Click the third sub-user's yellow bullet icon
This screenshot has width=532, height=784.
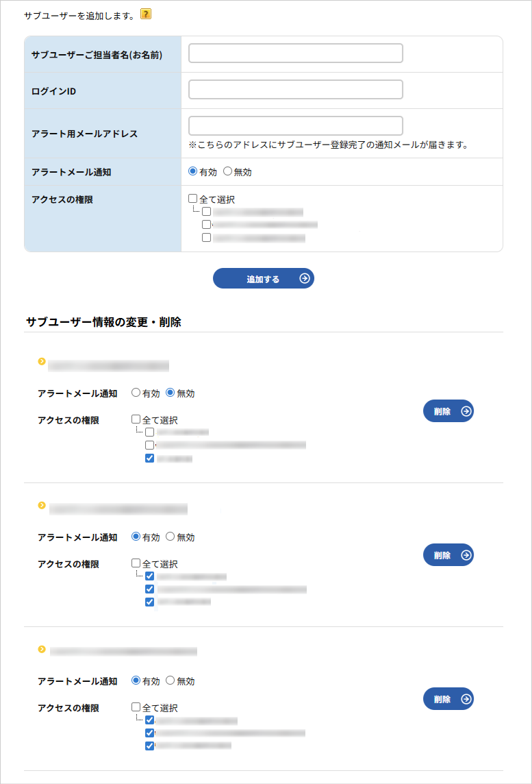coord(42,649)
